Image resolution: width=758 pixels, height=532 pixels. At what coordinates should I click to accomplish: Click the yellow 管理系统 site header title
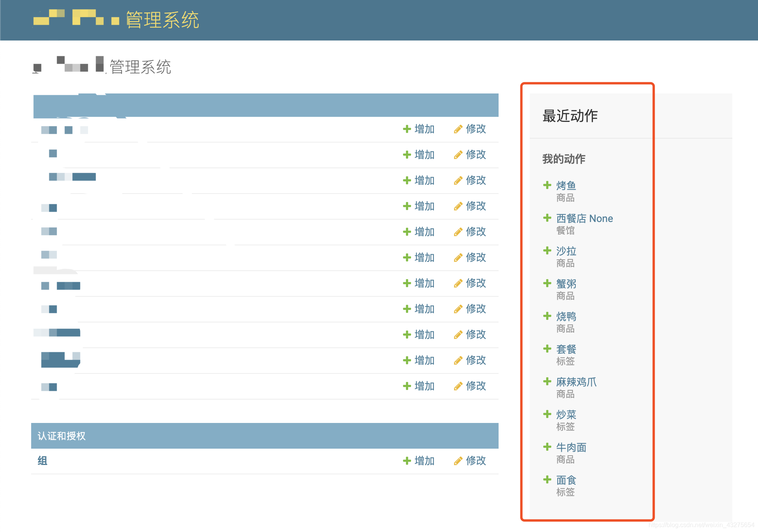click(162, 20)
